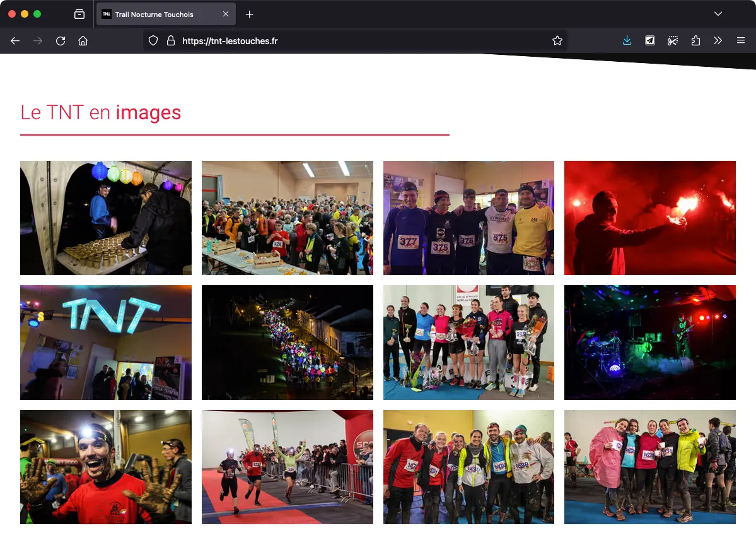Open the list all tabs chevron
The height and width of the screenshot is (545, 756).
[x=718, y=13]
